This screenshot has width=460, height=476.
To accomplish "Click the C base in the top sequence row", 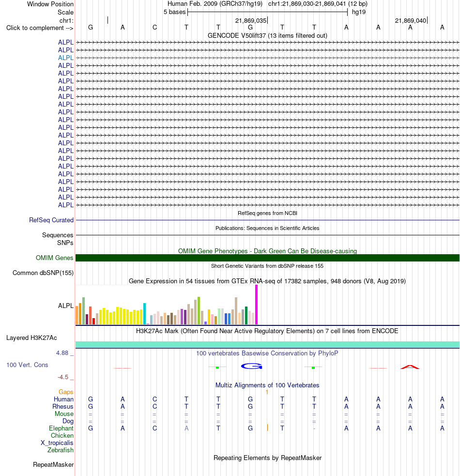I will [x=154, y=28].
